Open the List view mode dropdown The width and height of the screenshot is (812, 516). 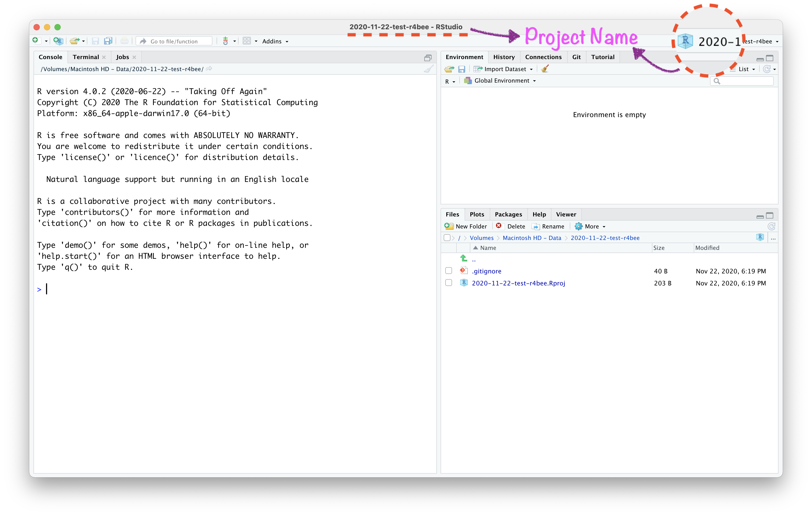(x=743, y=69)
